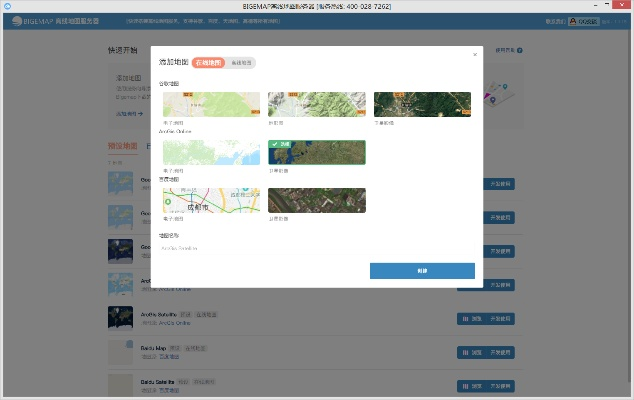This screenshot has width=634, height=400.
Task: Browse the Baidu Map row map
Action: click(471, 352)
